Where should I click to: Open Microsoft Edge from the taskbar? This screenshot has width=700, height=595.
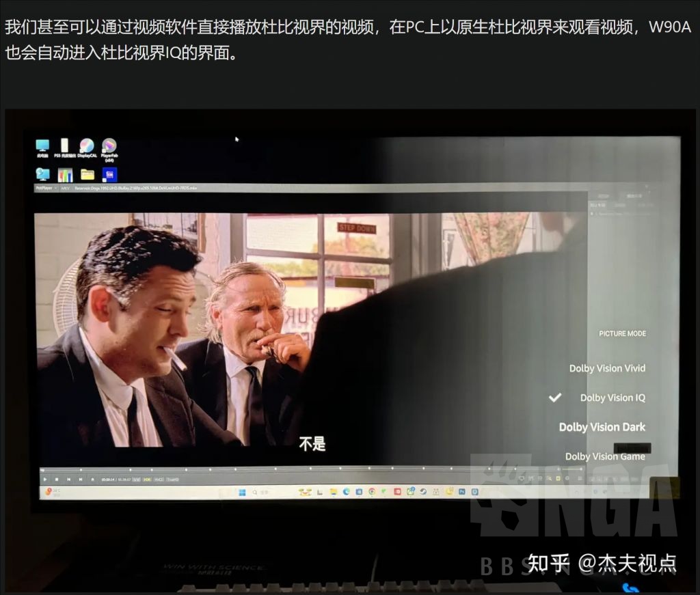pyautogui.click(x=347, y=490)
